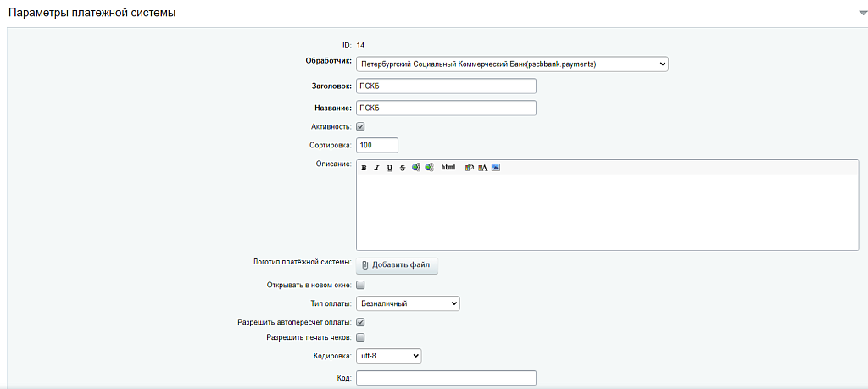Image resolution: width=868 pixels, height=389 pixels.
Task: Uncheck Разрешить автопересчет оплаты checkbox
Action: [x=360, y=322]
